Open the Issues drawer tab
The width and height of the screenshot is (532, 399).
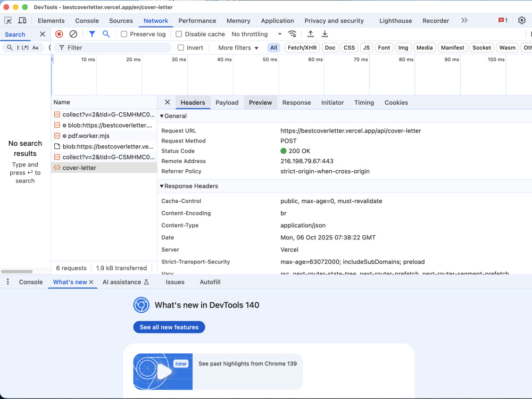pyautogui.click(x=175, y=282)
